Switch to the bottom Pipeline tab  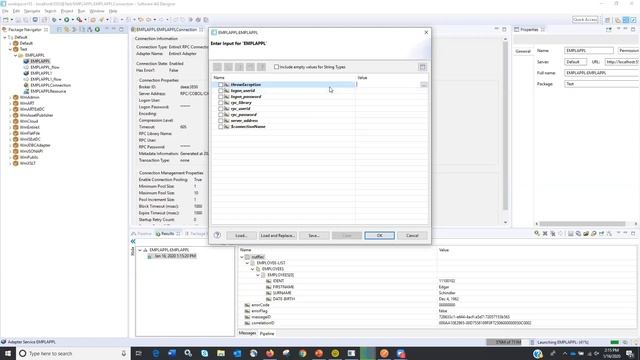267,333
